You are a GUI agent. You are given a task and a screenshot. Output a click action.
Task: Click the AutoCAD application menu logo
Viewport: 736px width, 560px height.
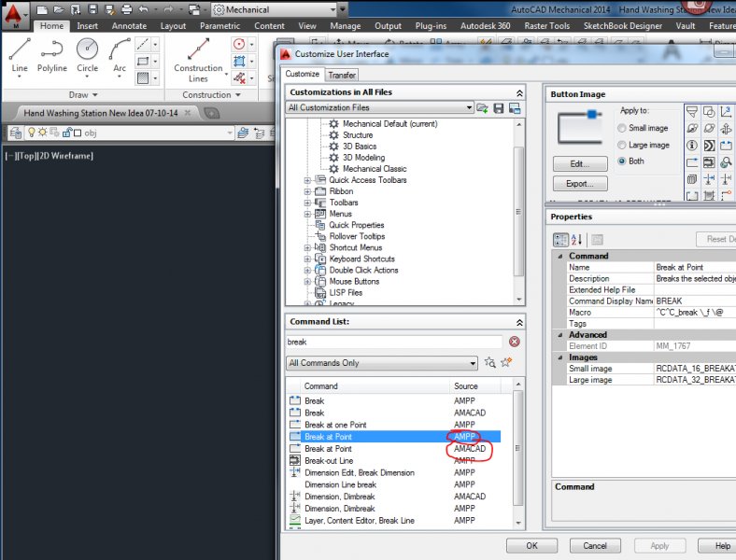tap(15, 16)
